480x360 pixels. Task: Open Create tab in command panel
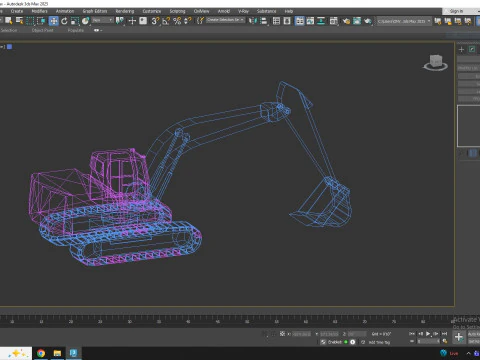pos(461,49)
